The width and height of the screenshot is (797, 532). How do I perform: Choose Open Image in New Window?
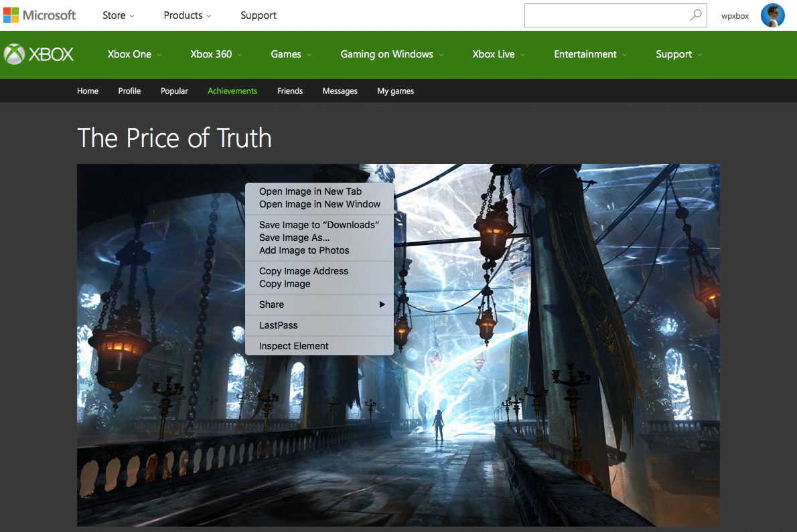pyautogui.click(x=319, y=204)
